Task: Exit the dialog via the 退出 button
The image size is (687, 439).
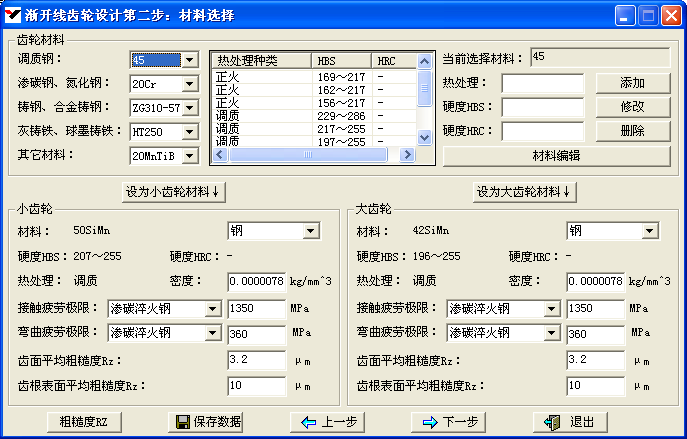Action: pyautogui.click(x=571, y=422)
